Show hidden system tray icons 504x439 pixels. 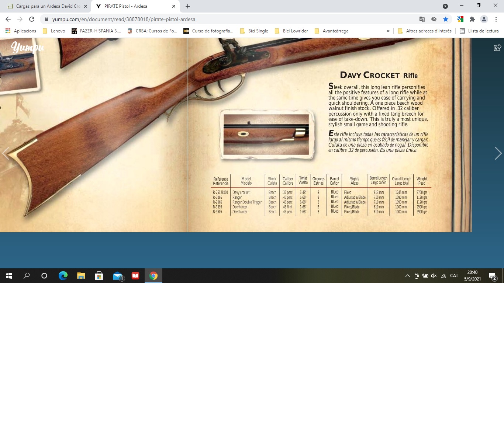tap(407, 276)
